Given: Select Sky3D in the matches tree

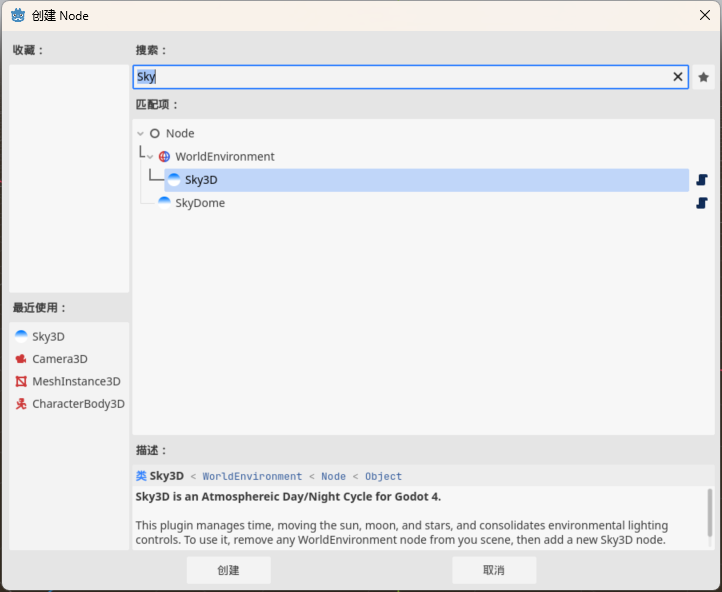Looking at the screenshot, I should click(x=201, y=180).
